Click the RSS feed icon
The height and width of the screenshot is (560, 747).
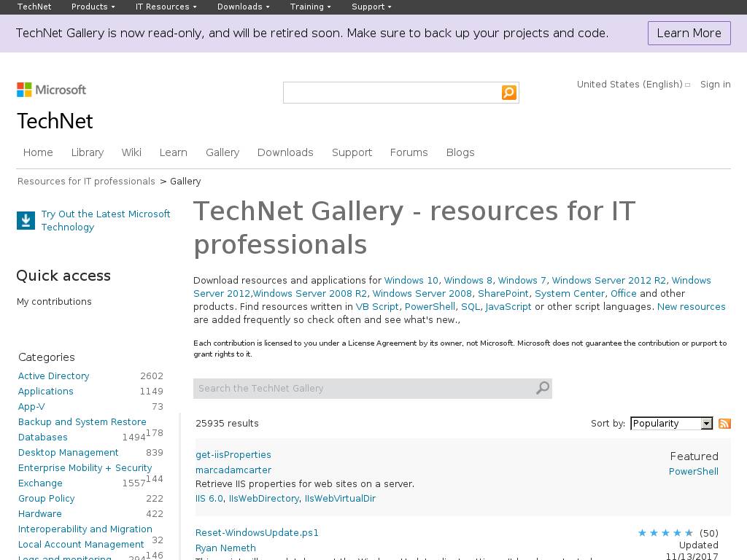(724, 424)
